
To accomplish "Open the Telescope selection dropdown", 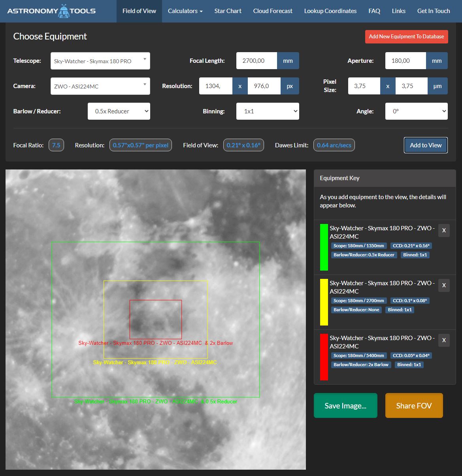I will click(x=100, y=61).
